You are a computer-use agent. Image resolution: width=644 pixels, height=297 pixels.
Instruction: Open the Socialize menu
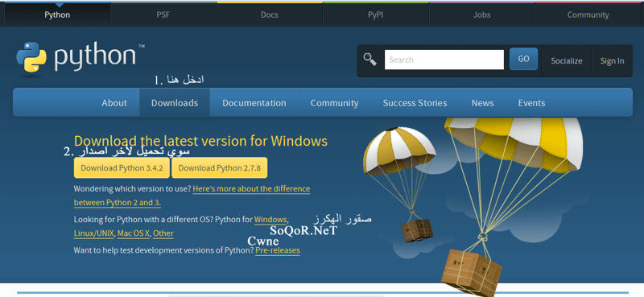point(567,61)
